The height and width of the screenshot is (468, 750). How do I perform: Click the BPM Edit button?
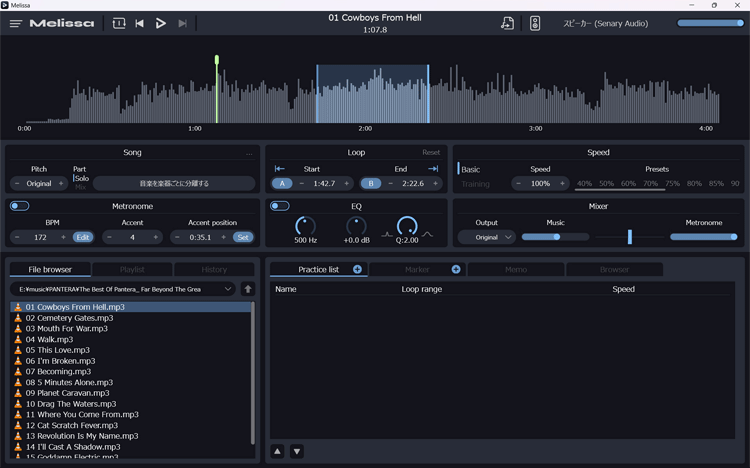click(83, 237)
